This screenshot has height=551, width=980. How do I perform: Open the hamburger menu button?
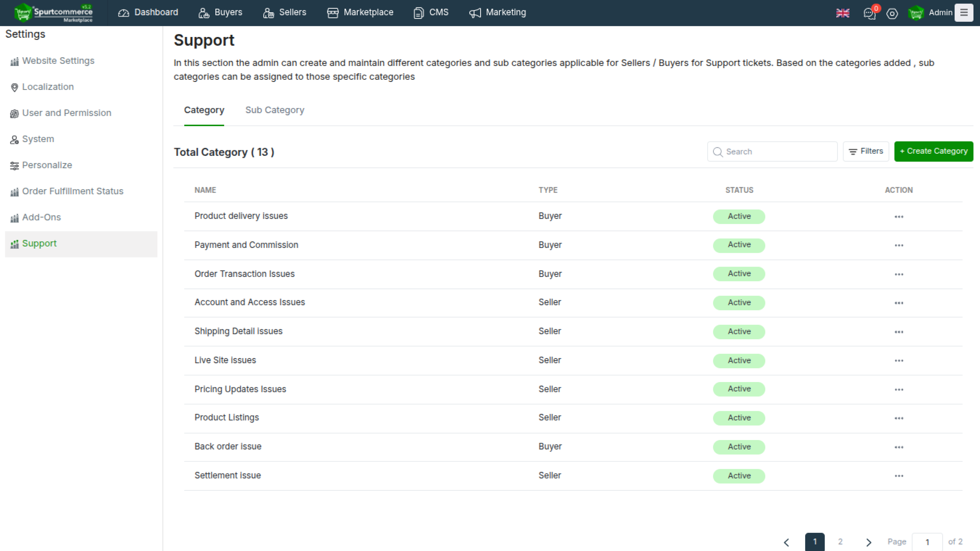[x=964, y=13]
